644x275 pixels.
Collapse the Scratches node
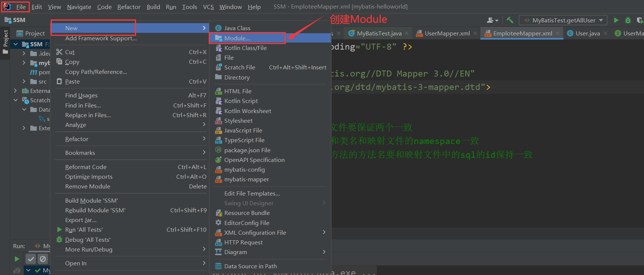click(x=16, y=100)
